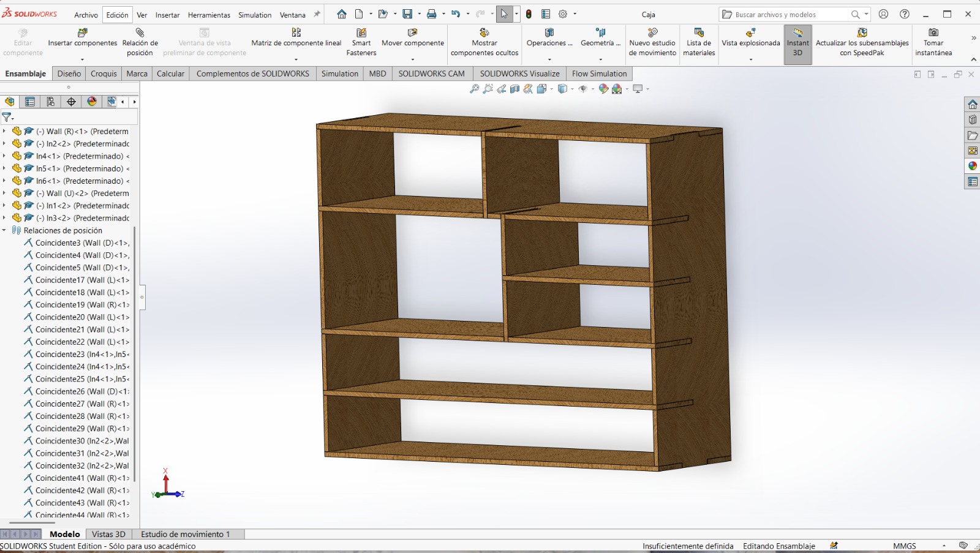The height and width of the screenshot is (553, 980).
Task: Open File Properties from the top toolbar
Action: click(x=546, y=14)
